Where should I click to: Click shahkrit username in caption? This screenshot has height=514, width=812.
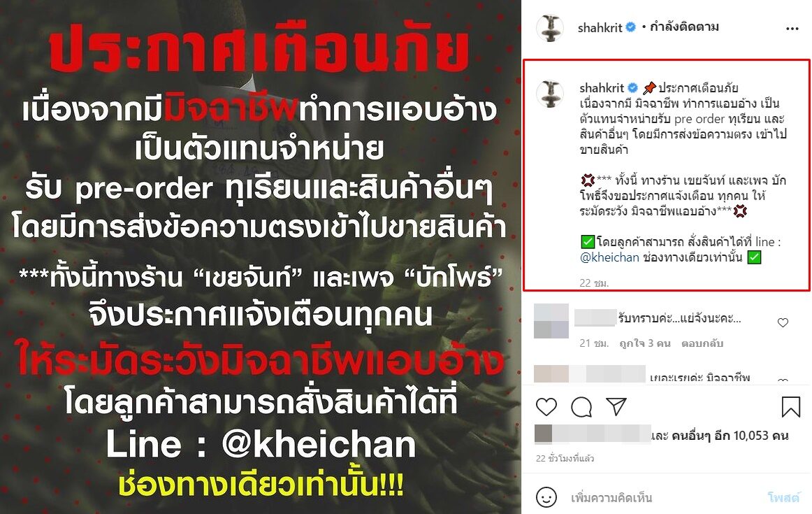click(x=602, y=87)
